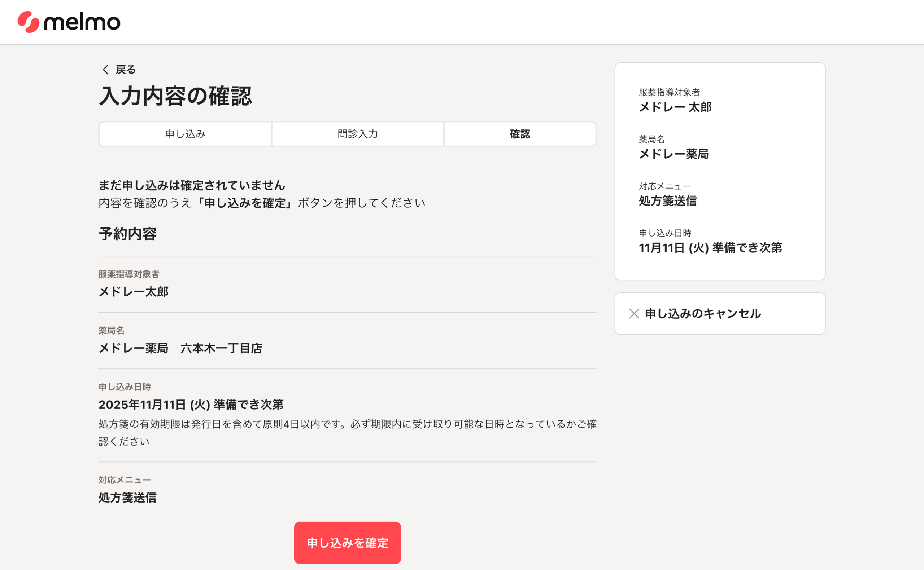The image size is (924, 570).
Task: Select the 問診入力 step tab
Action: pos(358,134)
